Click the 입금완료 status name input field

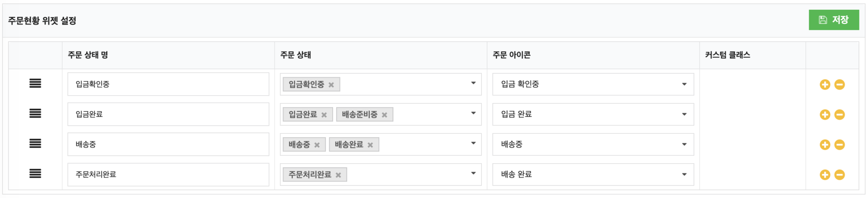(x=168, y=114)
